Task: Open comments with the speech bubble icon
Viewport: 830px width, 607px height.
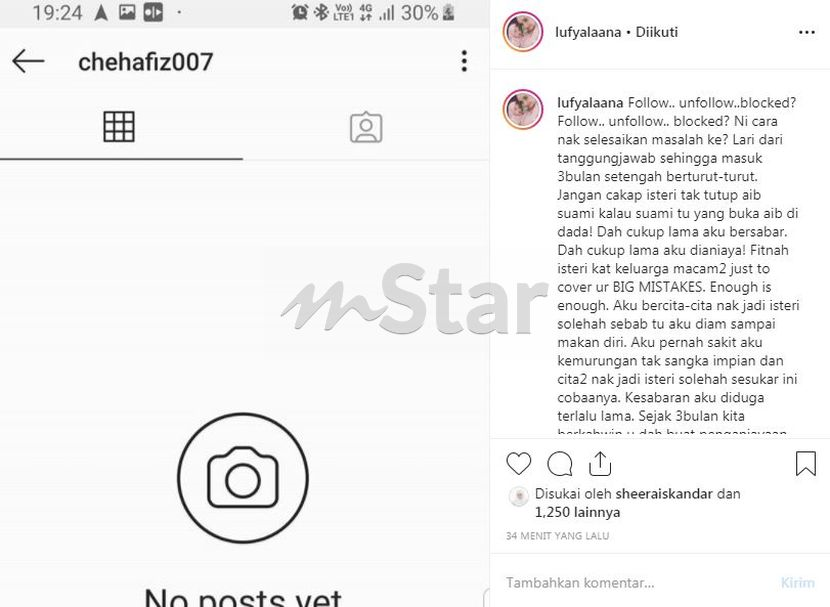Action: point(560,464)
